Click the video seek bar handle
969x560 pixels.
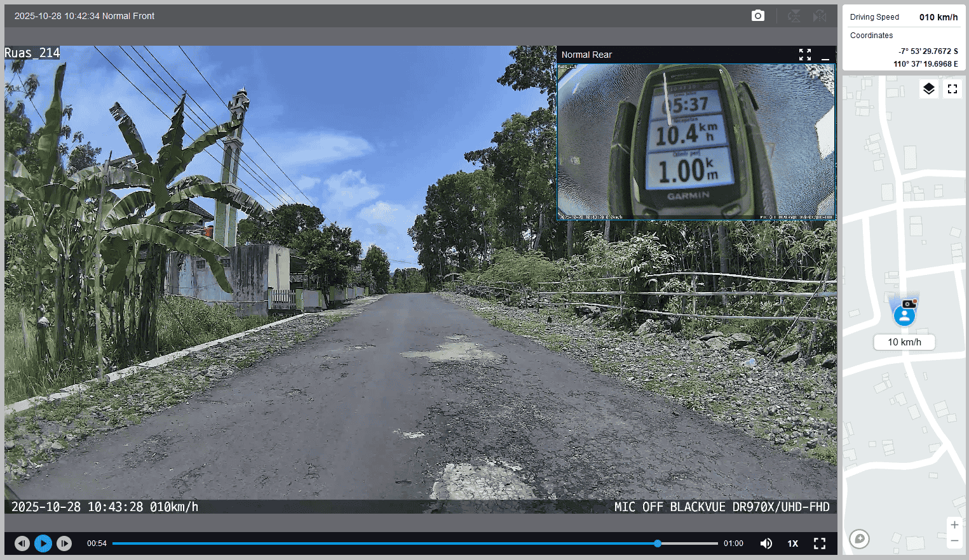click(658, 543)
